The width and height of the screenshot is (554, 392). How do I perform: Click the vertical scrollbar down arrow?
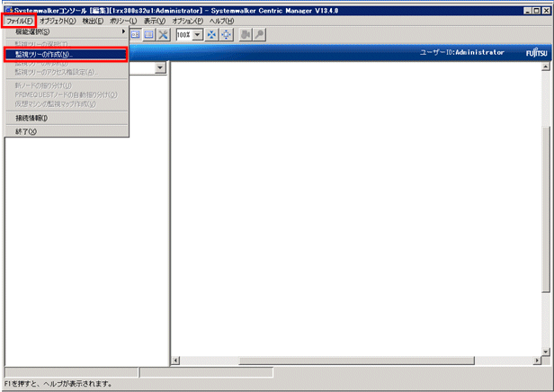tap(546, 352)
